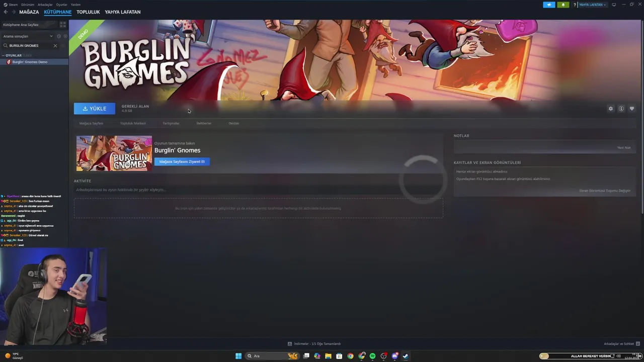Focus the library search field
Viewport: 644px width, 362px height.
click(30, 46)
